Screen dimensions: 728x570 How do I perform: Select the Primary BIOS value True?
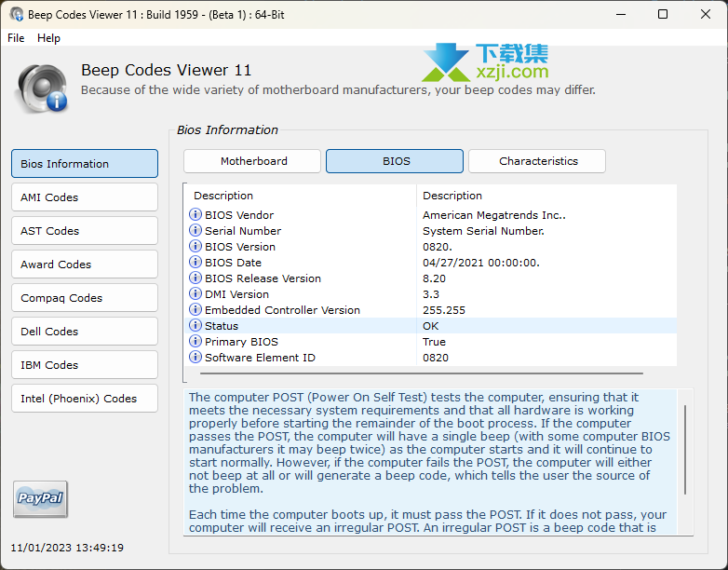pyautogui.click(x=434, y=342)
